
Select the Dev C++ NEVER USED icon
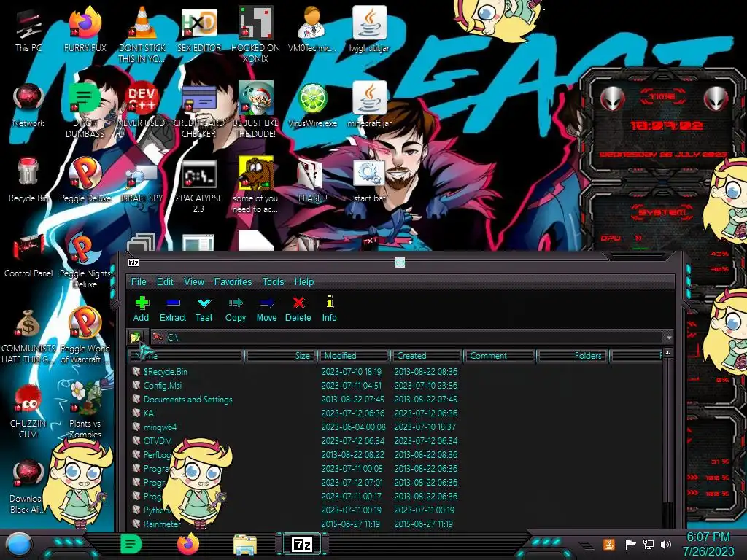142,105
